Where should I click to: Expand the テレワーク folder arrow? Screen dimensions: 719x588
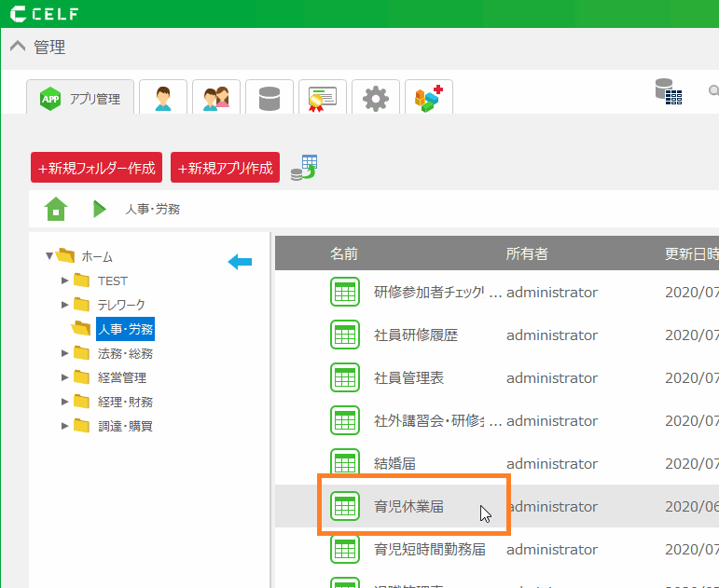[64, 305]
